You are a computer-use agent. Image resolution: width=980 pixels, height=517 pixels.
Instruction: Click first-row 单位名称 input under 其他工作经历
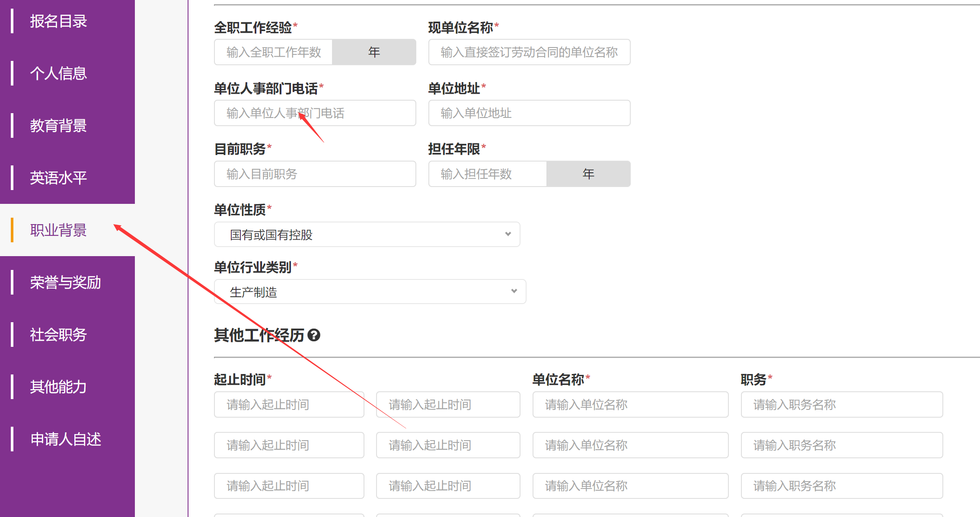[630, 405]
